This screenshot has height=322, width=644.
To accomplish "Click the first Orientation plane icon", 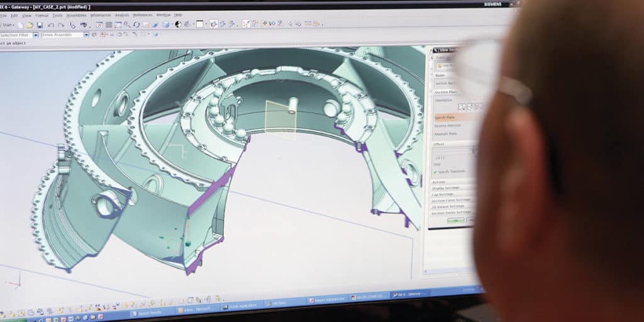I will (x=461, y=107).
